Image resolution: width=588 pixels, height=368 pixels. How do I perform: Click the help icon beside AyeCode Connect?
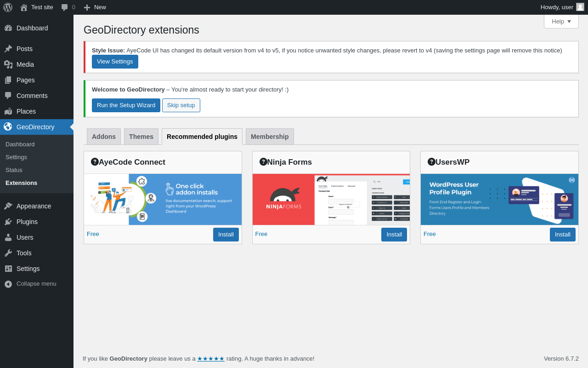click(x=95, y=162)
